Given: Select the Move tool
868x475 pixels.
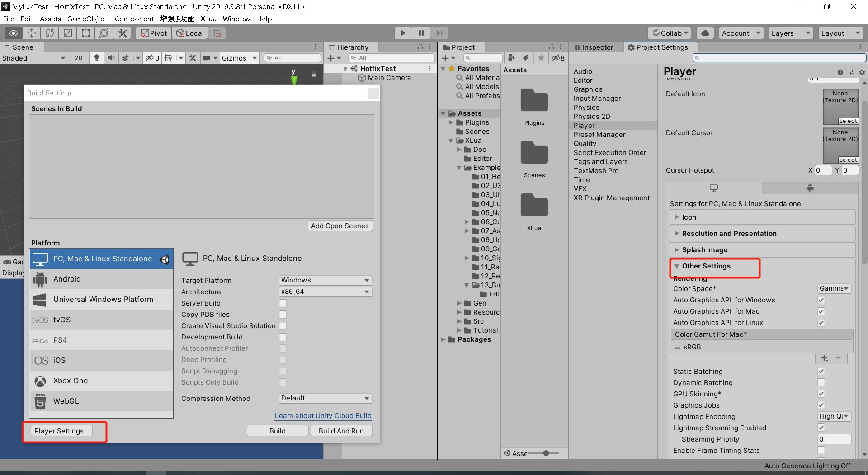Looking at the screenshot, I should pyautogui.click(x=32, y=33).
